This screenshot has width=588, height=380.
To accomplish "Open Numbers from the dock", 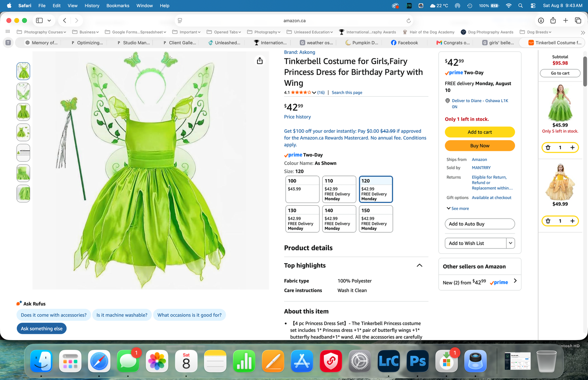I will tap(244, 361).
